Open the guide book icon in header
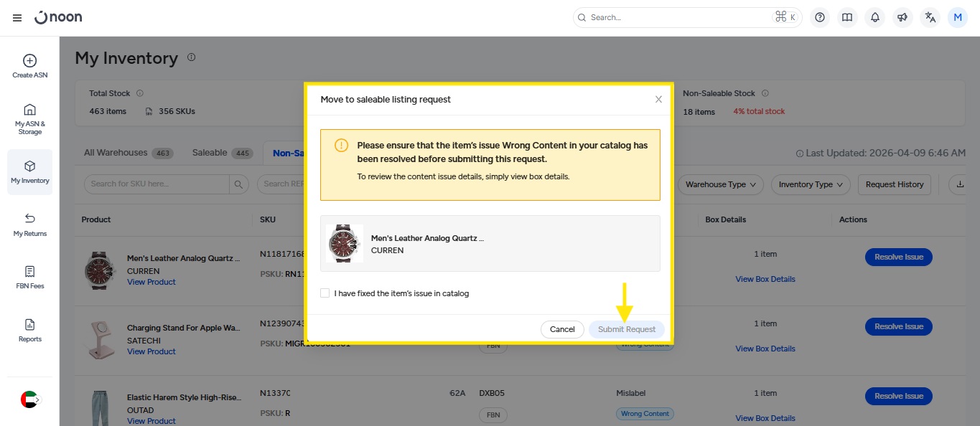 [847, 18]
